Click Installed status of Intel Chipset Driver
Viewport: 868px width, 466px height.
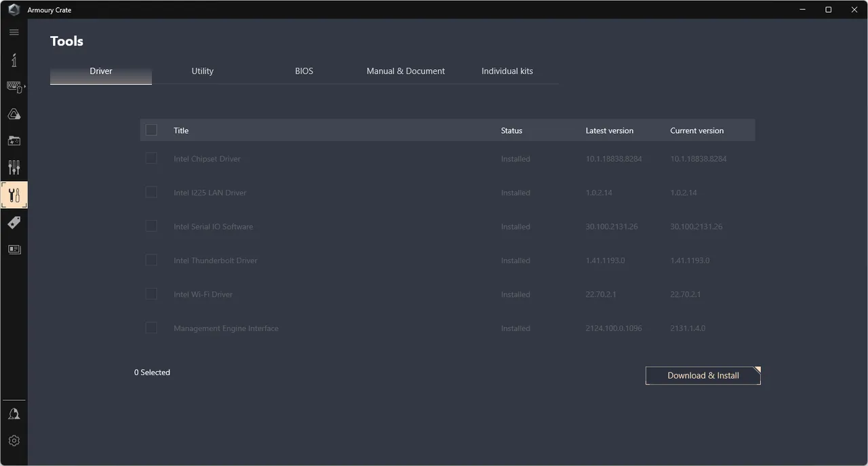tap(515, 159)
